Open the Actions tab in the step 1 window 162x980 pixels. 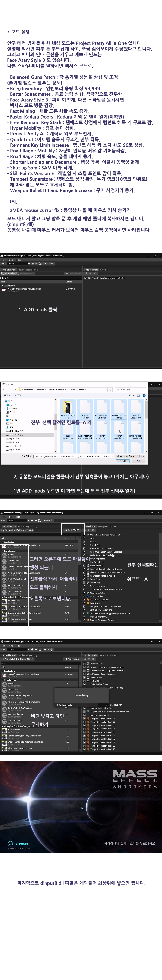point(103,270)
